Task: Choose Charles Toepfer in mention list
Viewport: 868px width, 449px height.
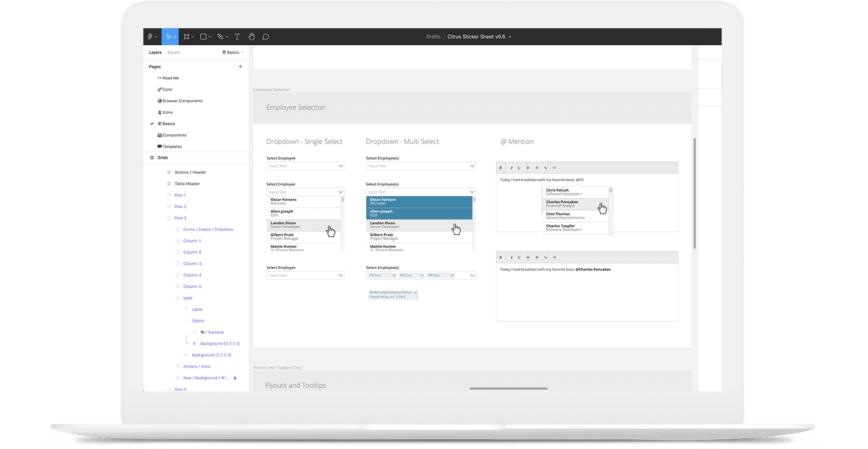Action: click(x=575, y=228)
